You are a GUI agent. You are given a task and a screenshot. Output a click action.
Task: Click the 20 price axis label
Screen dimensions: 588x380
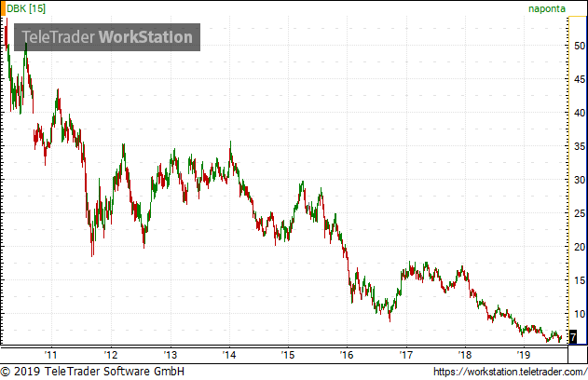pos(580,247)
